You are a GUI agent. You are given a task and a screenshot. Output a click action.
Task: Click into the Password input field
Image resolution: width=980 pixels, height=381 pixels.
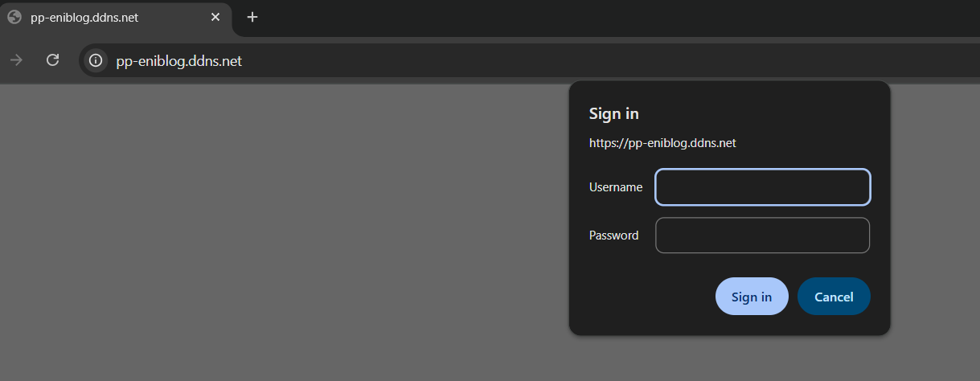pyautogui.click(x=762, y=236)
